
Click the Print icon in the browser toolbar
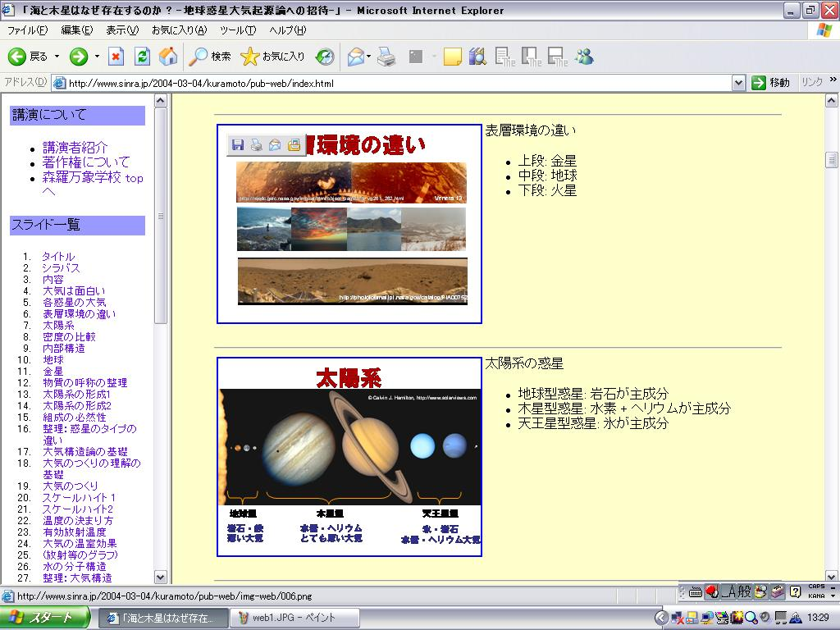387,57
